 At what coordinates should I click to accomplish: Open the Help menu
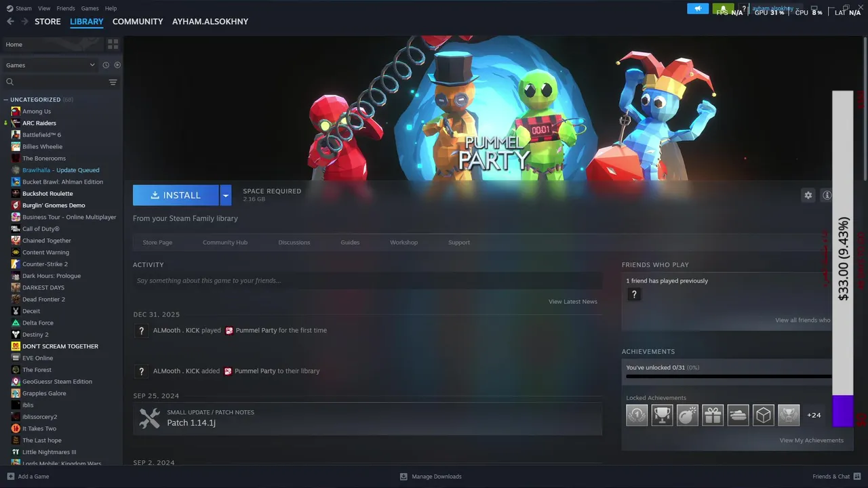click(111, 8)
